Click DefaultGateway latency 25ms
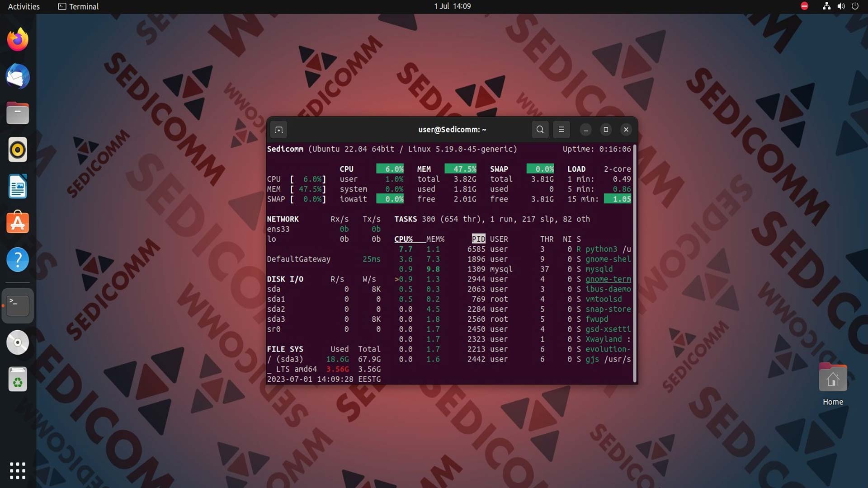The image size is (868, 488). [x=371, y=259]
